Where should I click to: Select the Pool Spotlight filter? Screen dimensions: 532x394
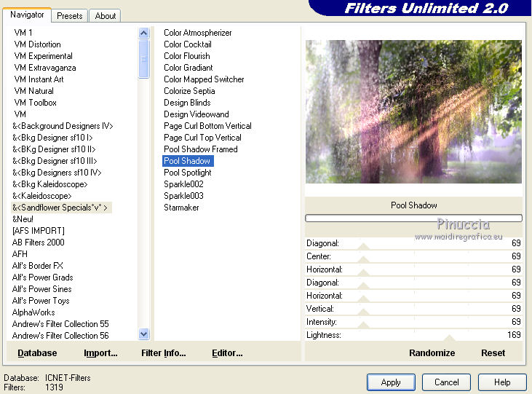[x=188, y=173]
